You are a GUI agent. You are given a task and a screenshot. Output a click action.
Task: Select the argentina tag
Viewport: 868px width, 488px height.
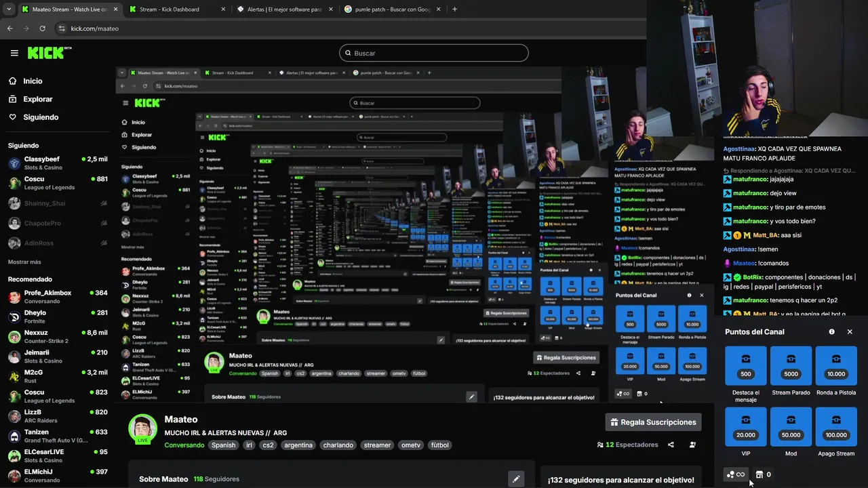[x=298, y=445]
